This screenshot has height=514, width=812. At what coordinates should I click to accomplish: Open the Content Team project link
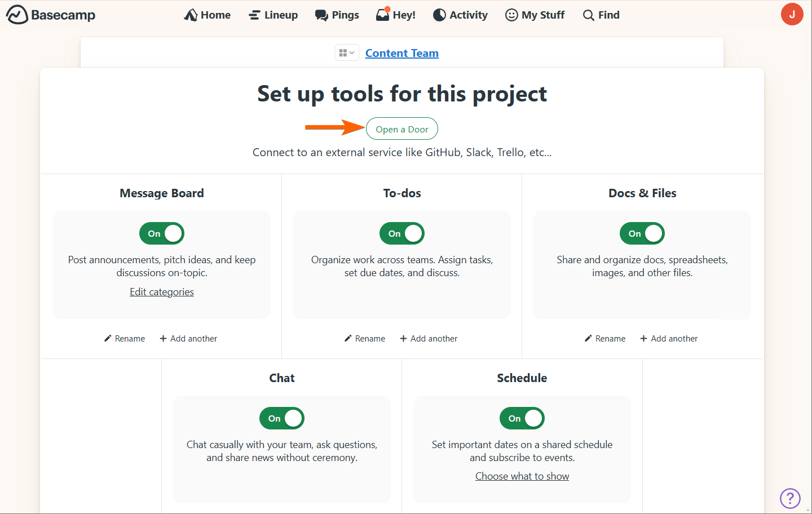(x=402, y=53)
